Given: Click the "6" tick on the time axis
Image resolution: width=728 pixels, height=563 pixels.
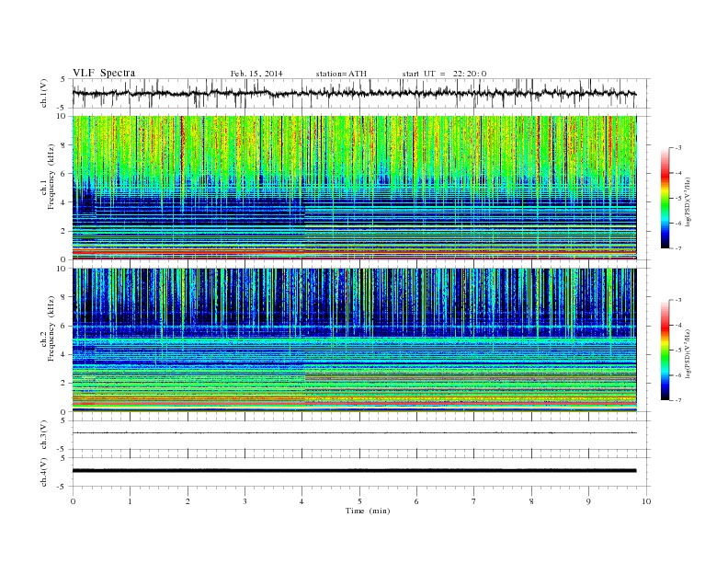Looking at the screenshot, I should (x=416, y=501).
